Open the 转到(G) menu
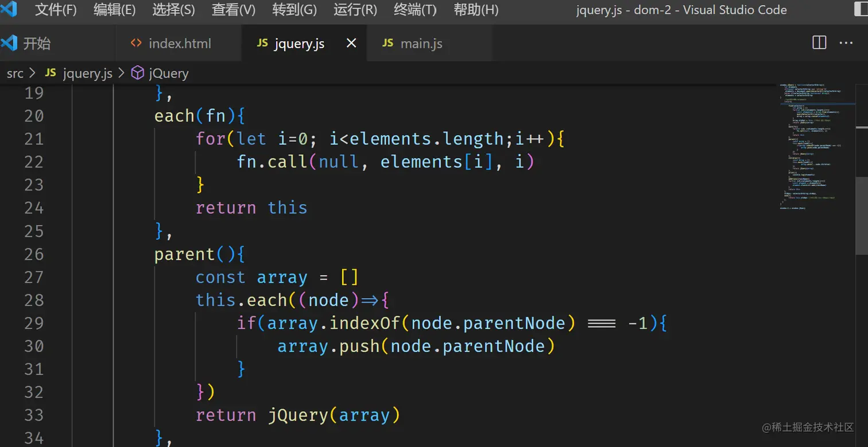This screenshot has height=447, width=868. click(x=294, y=10)
